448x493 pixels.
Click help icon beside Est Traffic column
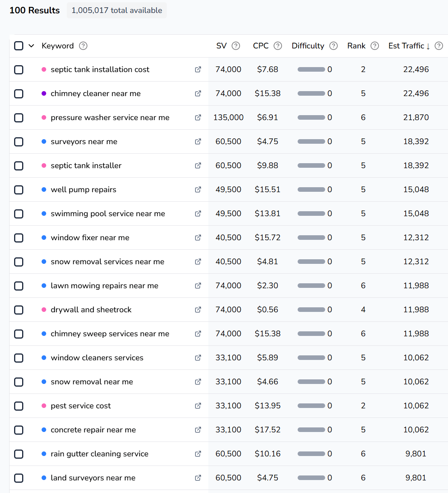tap(439, 46)
